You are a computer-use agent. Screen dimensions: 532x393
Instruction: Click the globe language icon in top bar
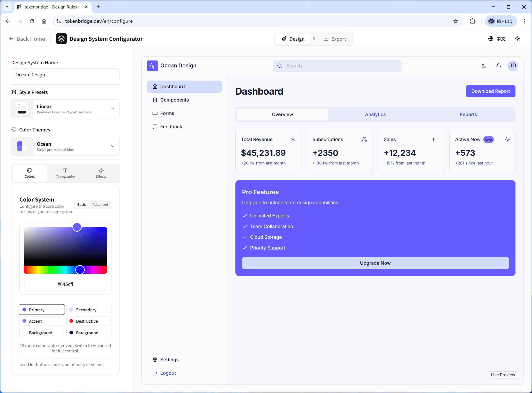pos(491,39)
